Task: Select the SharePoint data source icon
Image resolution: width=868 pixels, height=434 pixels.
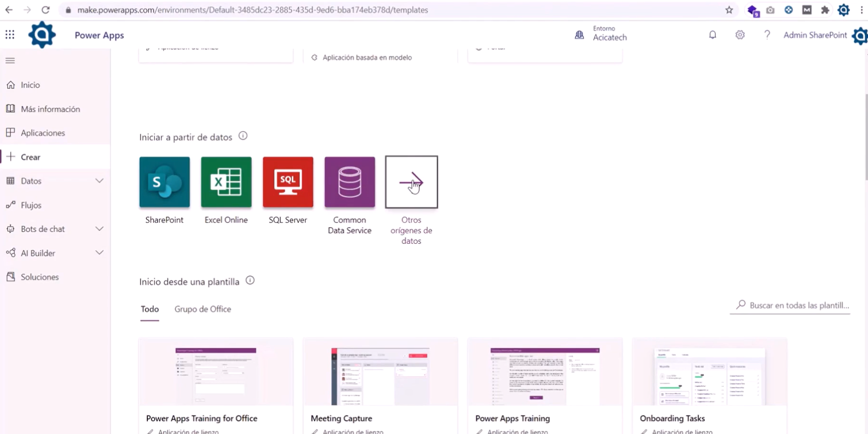Action: click(164, 182)
